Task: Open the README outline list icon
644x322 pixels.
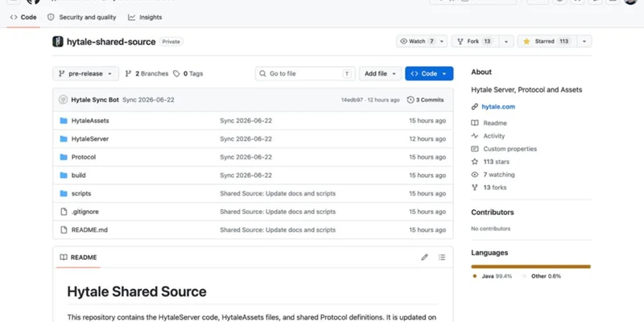Action: tap(442, 257)
